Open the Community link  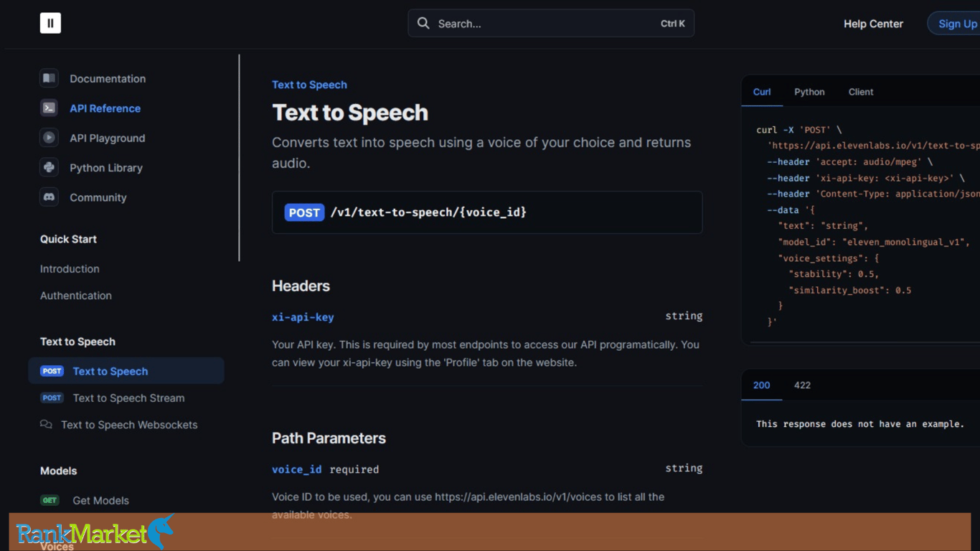click(x=98, y=197)
